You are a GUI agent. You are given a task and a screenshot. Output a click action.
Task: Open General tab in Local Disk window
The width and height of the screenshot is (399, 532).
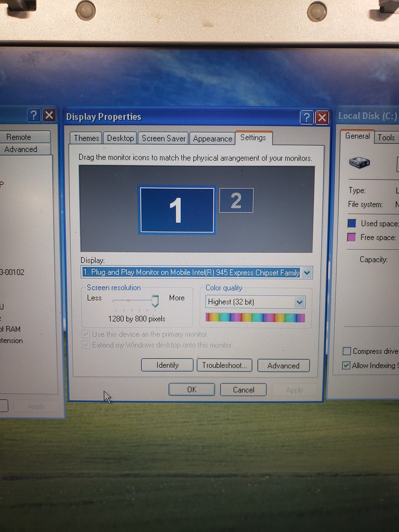357,136
